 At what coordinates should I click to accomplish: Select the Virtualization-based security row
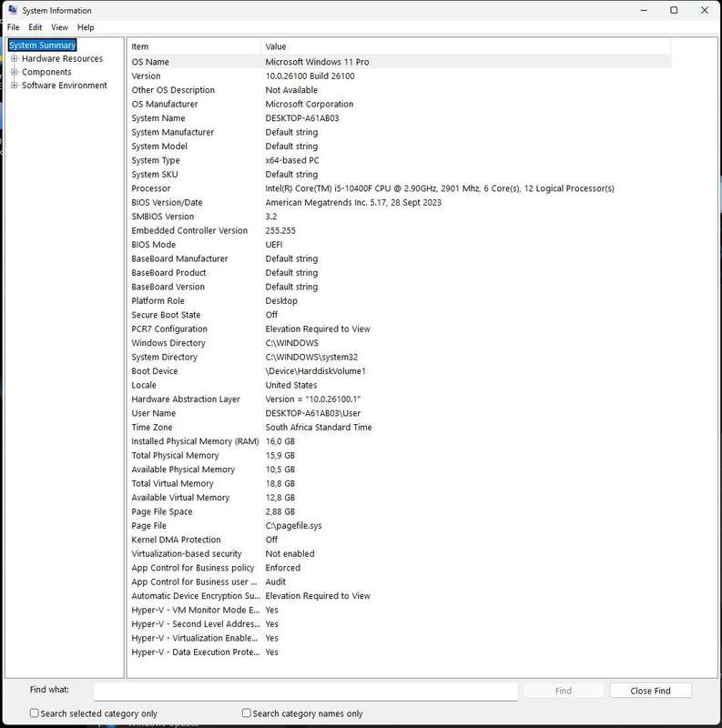click(400, 554)
